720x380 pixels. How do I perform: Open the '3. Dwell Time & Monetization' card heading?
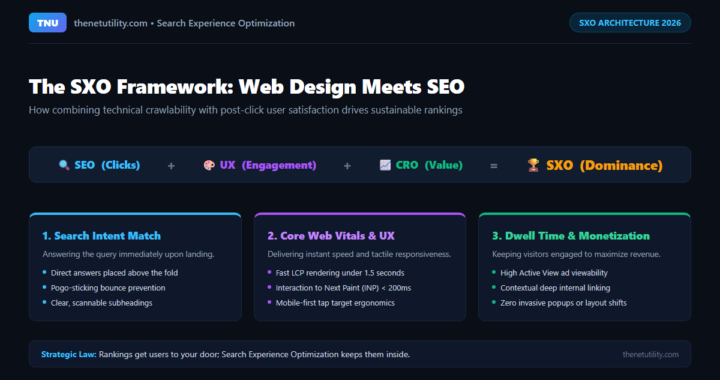tap(571, 236)
